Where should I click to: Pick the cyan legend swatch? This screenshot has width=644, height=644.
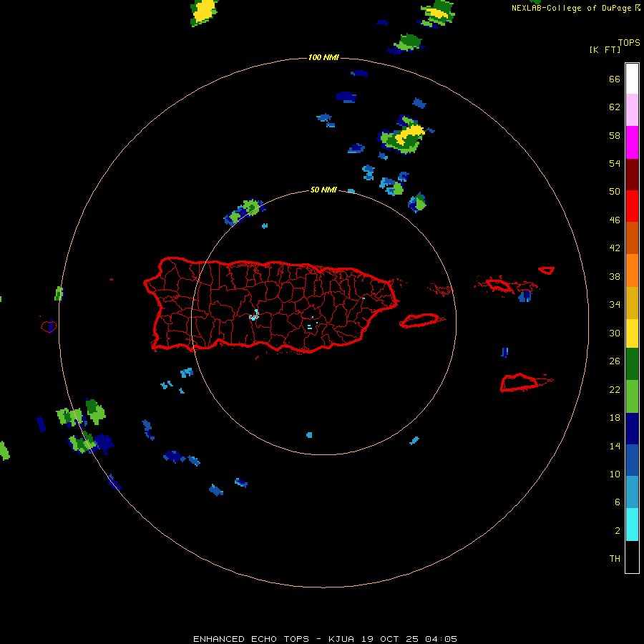coord(632,525)
